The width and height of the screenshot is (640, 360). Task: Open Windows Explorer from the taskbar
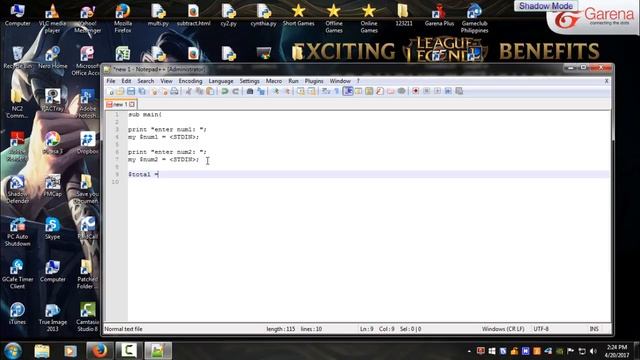tap(42, 351)
